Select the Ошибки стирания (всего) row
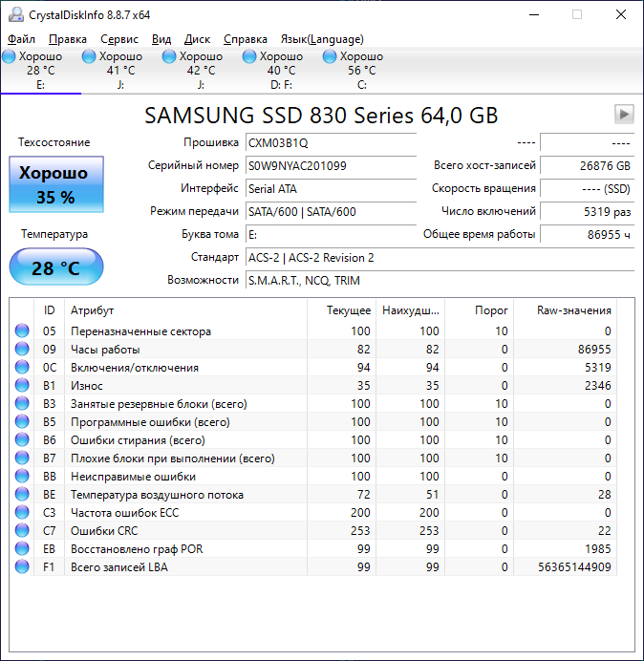The image size is (644, 661). coord(313,439)
